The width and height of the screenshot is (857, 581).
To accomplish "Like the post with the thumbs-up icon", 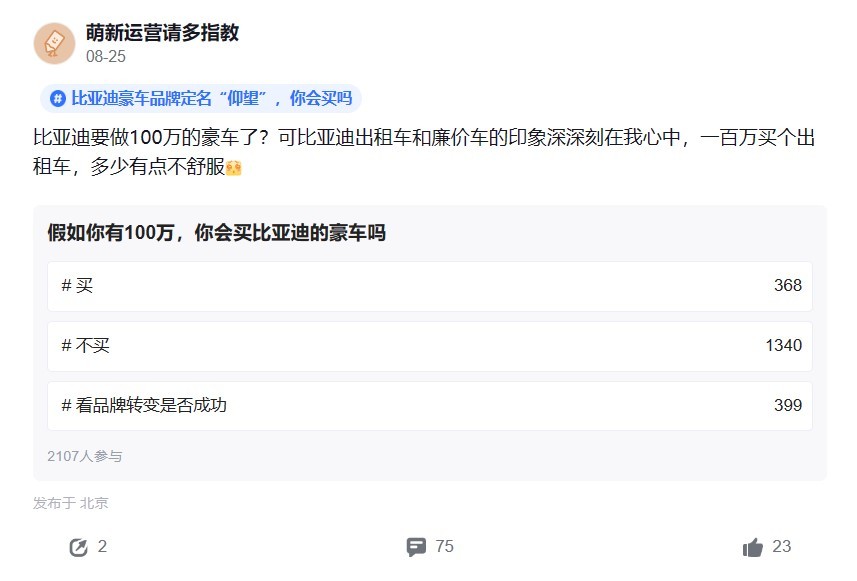I will 753,547.
